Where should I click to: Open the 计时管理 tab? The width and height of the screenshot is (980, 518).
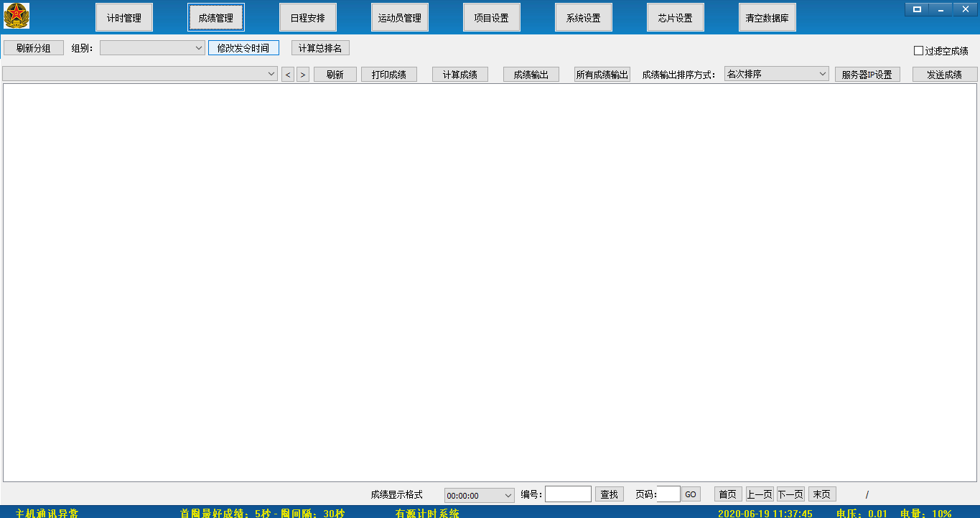tap(124, 18)
